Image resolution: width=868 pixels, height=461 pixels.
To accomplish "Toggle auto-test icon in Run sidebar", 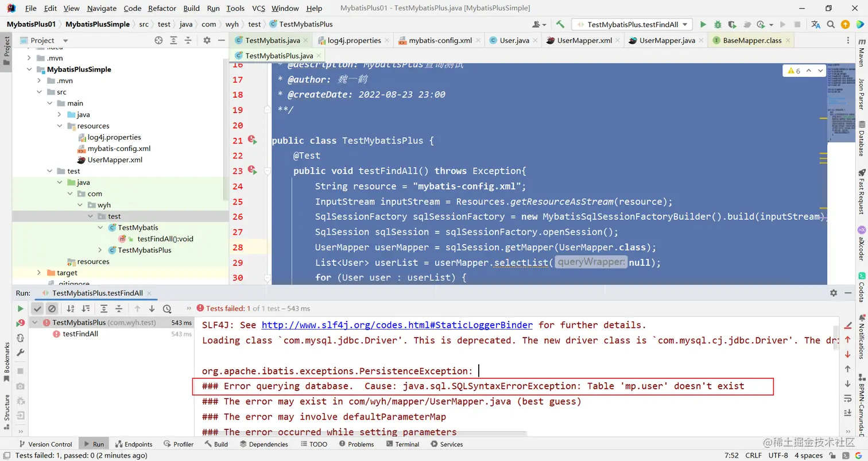I will [x=21, y=338].
